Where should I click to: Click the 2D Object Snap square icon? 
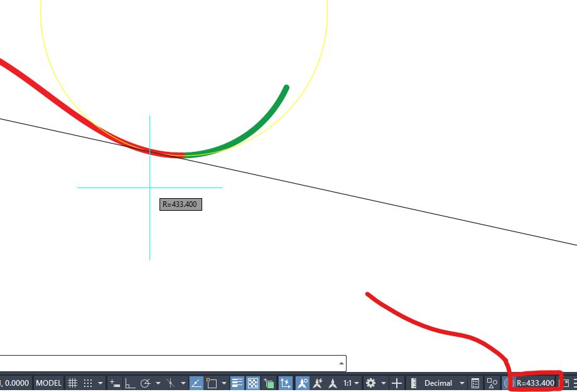(212, 383)
